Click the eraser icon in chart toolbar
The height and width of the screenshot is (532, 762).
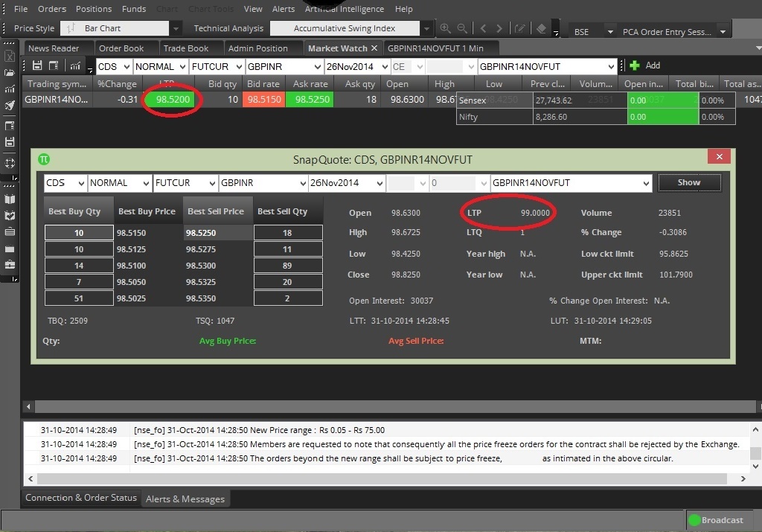pyautogui.click(x=541, y=29)
